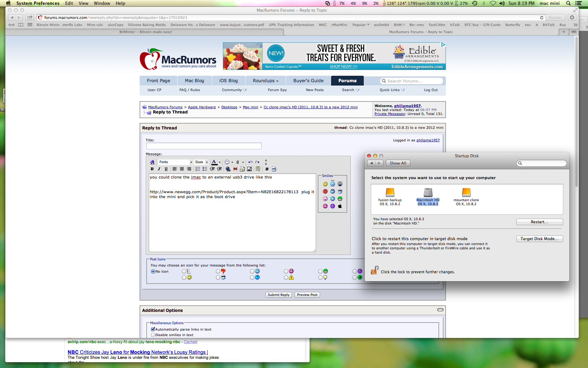Click the Restart... button

pos(539,222)
